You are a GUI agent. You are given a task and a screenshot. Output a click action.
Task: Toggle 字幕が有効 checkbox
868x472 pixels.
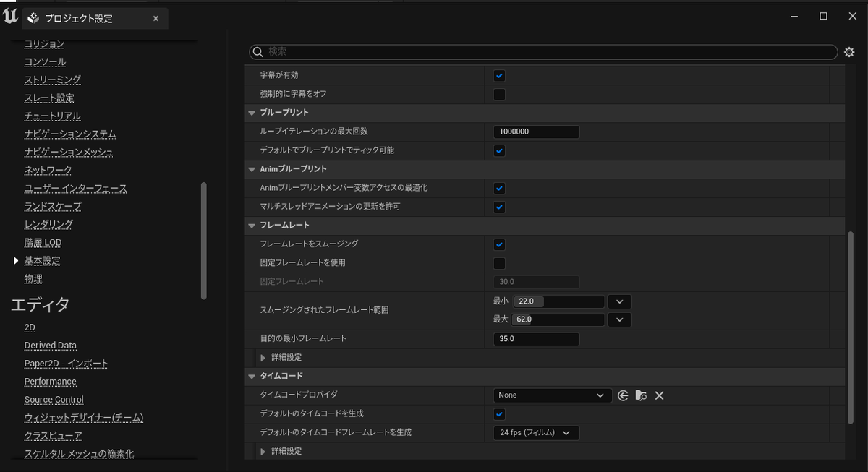[499, 75]
